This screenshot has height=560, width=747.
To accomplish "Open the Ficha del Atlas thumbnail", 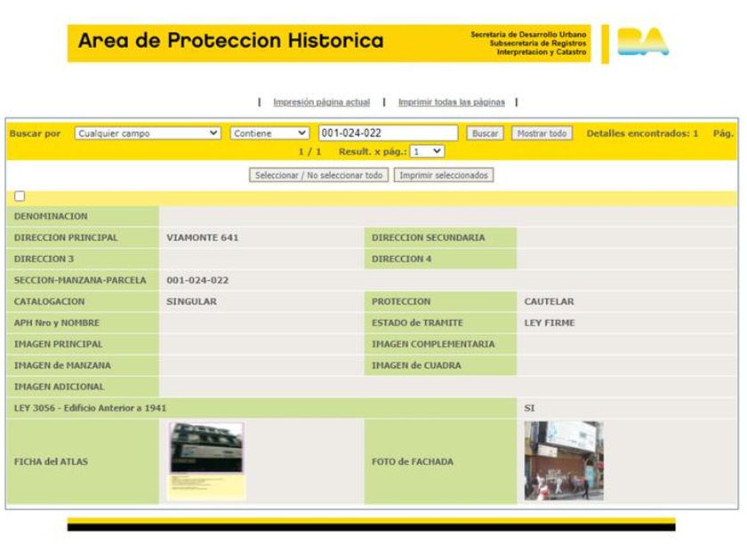I will click(x=206, y=460).
